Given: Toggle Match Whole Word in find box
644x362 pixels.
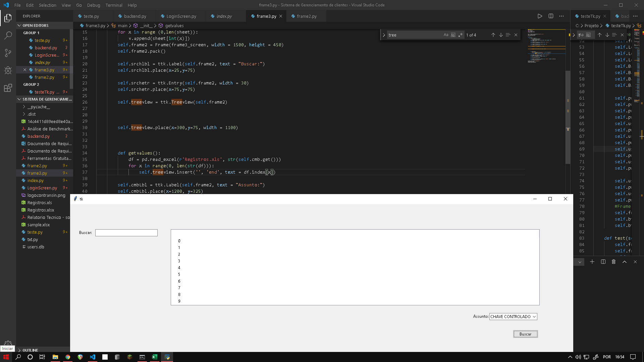Looking at the screenshot, I should 453,35.
